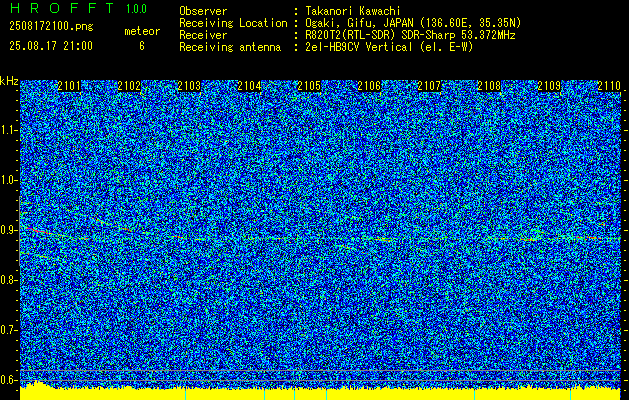Click the 2109 time marker
The width and height of the screenshot is (629, 400).
click(x=549, y=86)
